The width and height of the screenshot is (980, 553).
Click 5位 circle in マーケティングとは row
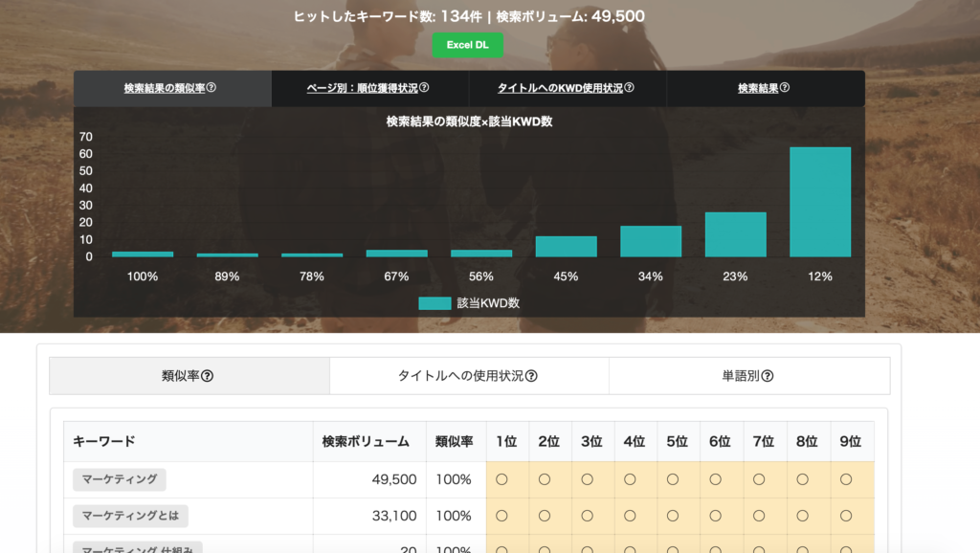[x=673, y=516]
